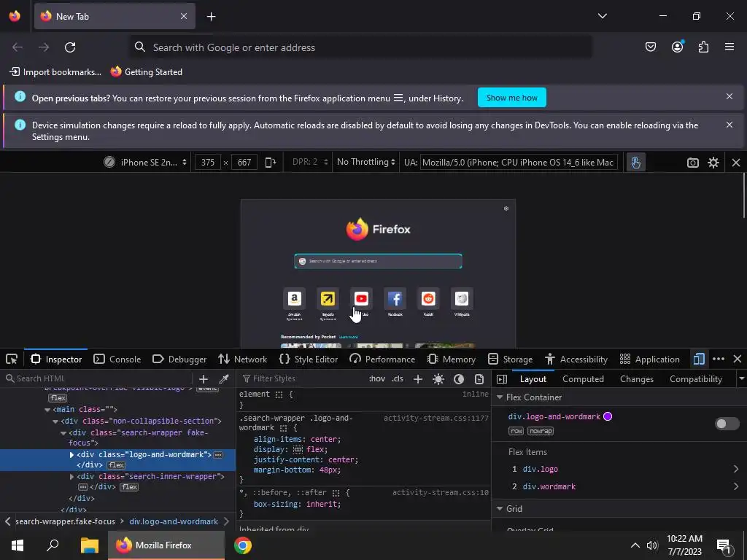Open the Performance tab
The image size is (747, 560).
click(382, 359)
